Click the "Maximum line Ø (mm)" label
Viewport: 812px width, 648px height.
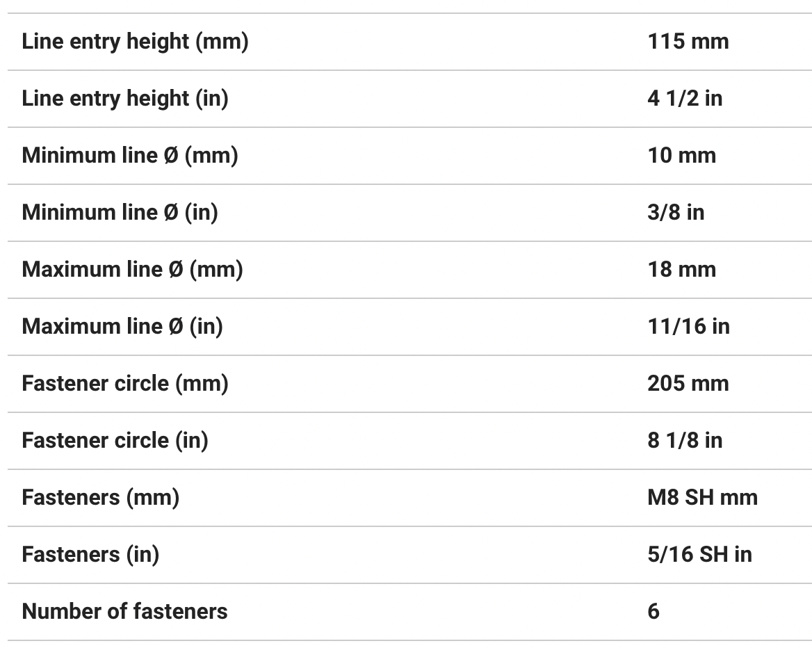pos(132,270)
